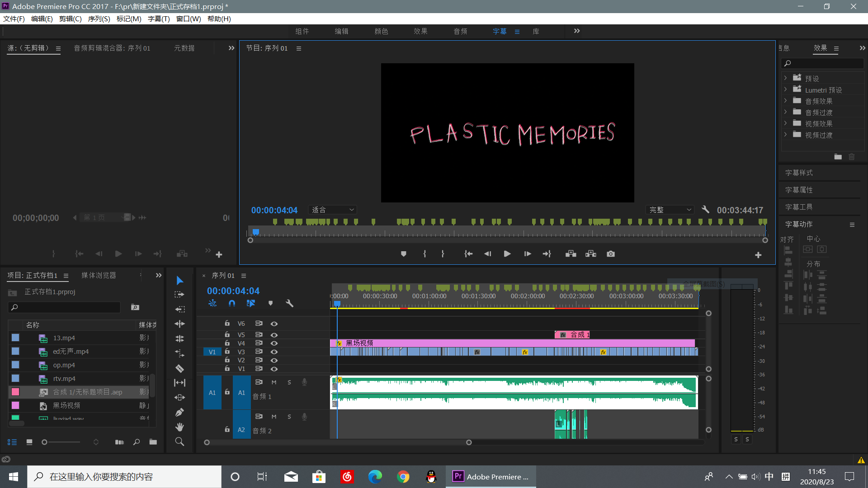868x488 pixels.
Task: Solo audio track A1
Action: tap(289, 382)
